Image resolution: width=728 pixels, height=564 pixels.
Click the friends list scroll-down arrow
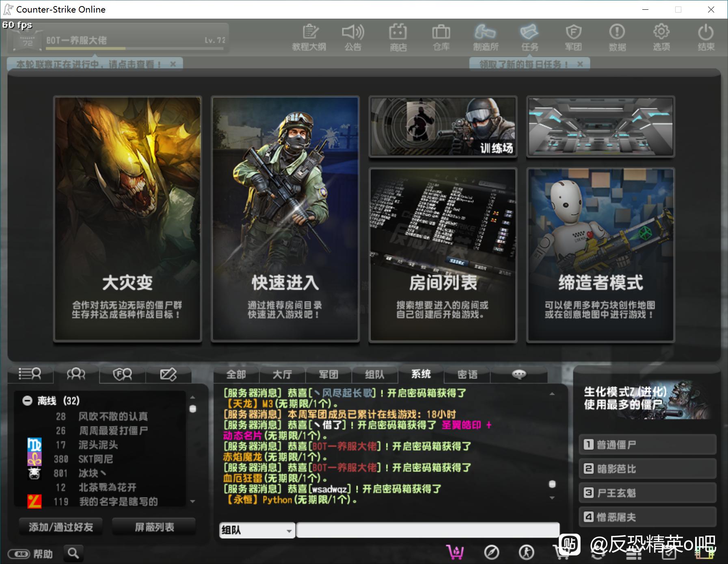pyautogui.click(x=193, y=502)
